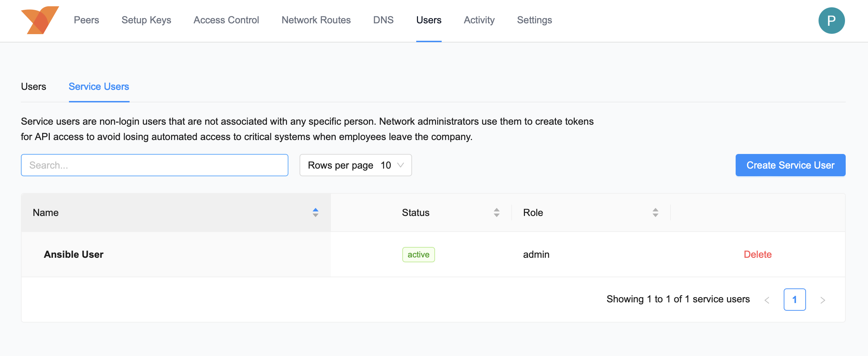
Task: Click the NetBird logo icon
Action: 40,20
